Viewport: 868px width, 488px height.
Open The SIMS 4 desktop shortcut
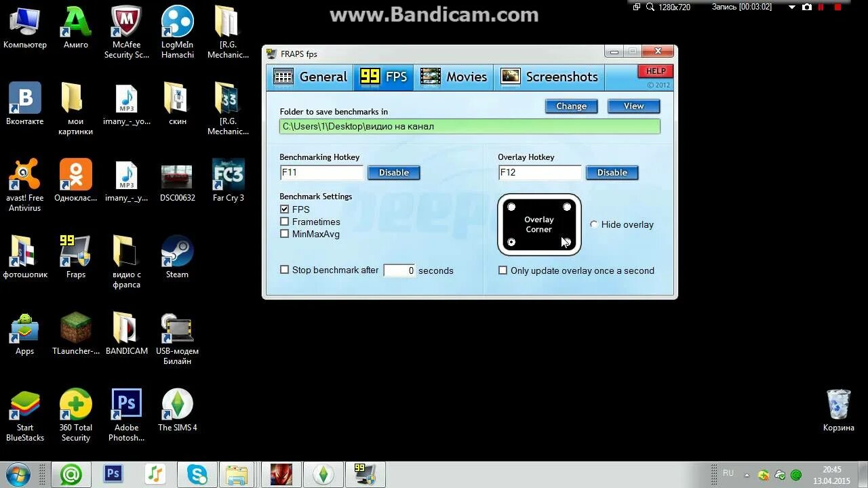[178, 410]
